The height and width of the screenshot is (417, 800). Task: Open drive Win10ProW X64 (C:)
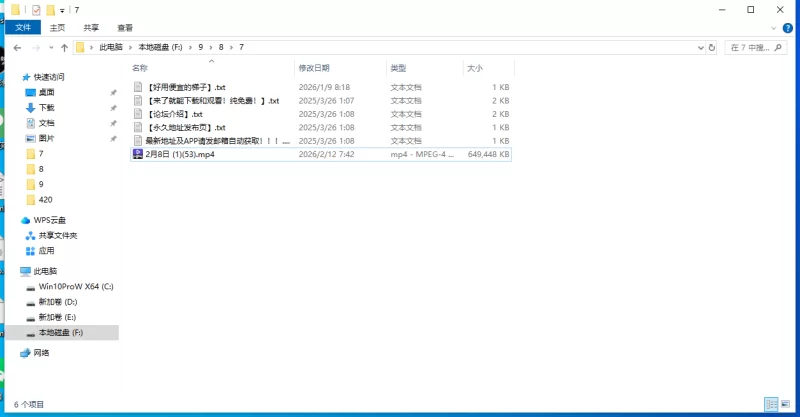click(76, 286)
